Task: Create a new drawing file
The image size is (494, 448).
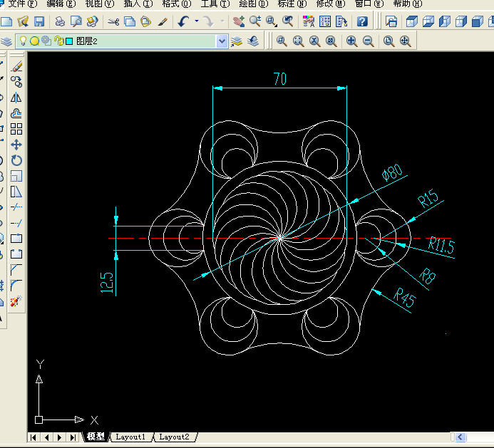Action: tap(6, 21)
